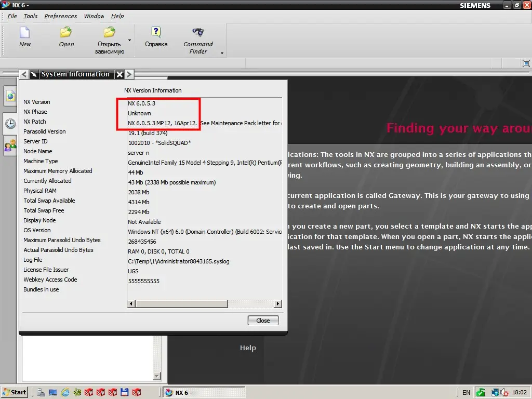Click the monitor icon in quick launch
532x399 pixels.
[53, 393]
